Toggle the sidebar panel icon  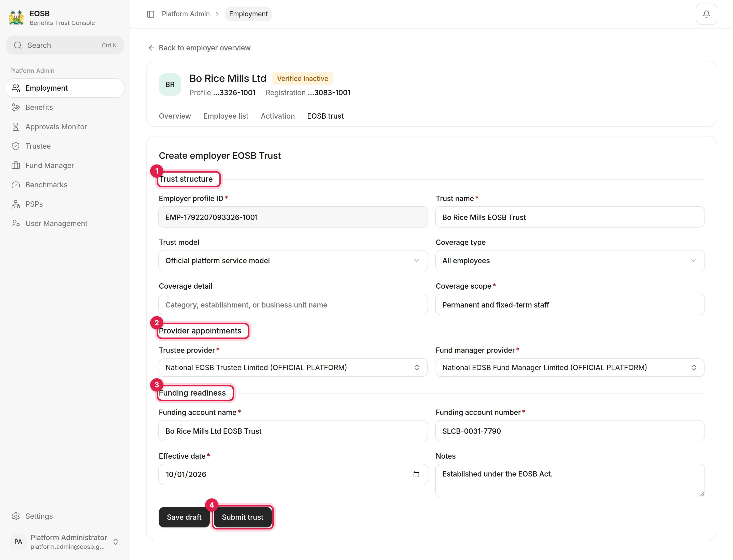click(151, 14)
